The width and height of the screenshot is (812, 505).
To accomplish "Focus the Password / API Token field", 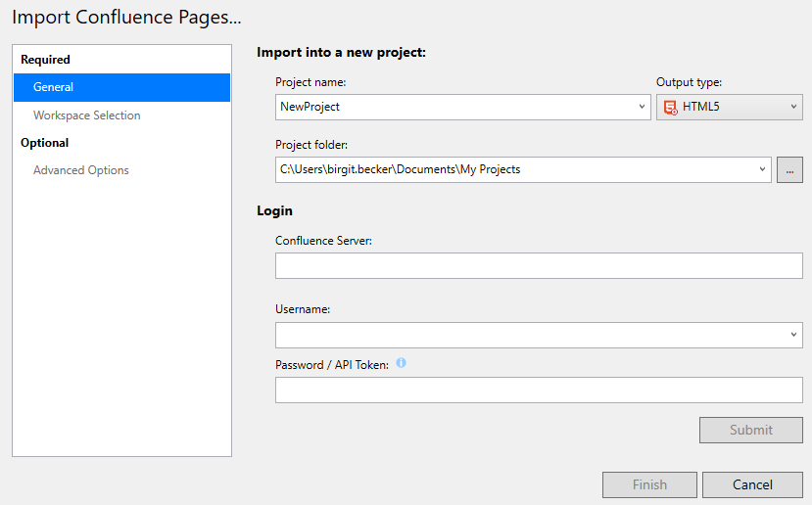I will tap(539, 390).
